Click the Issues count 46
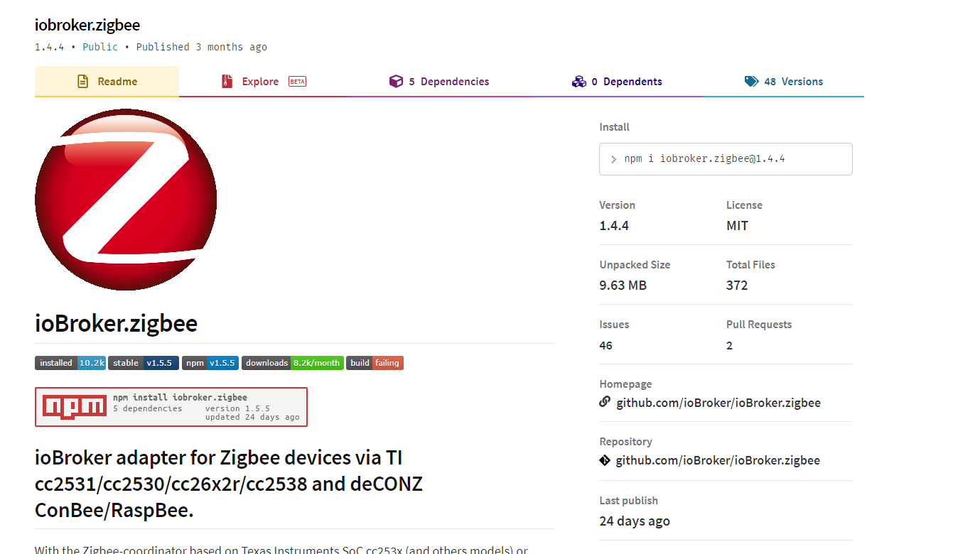Screen dimensions: 980x554 coord(606,345)
